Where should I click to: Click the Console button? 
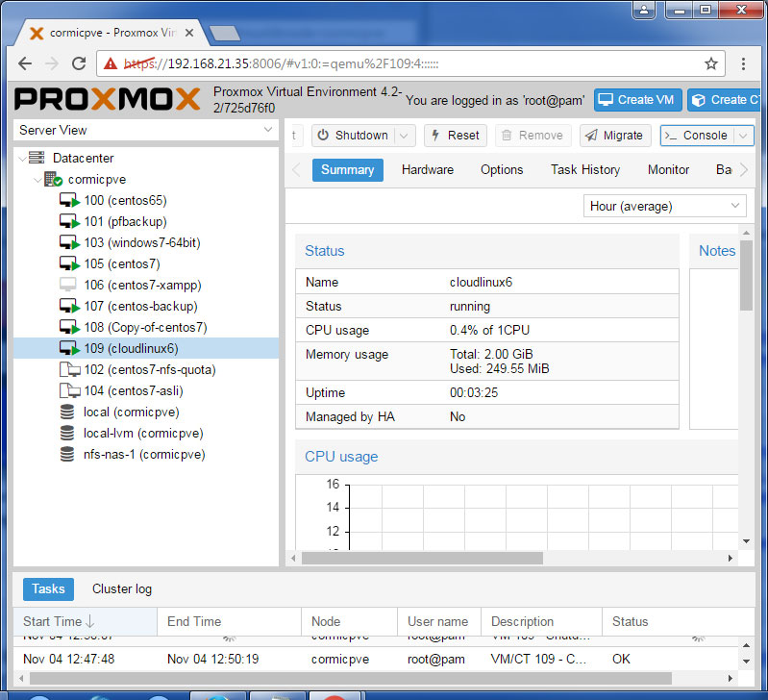[697, 136]
